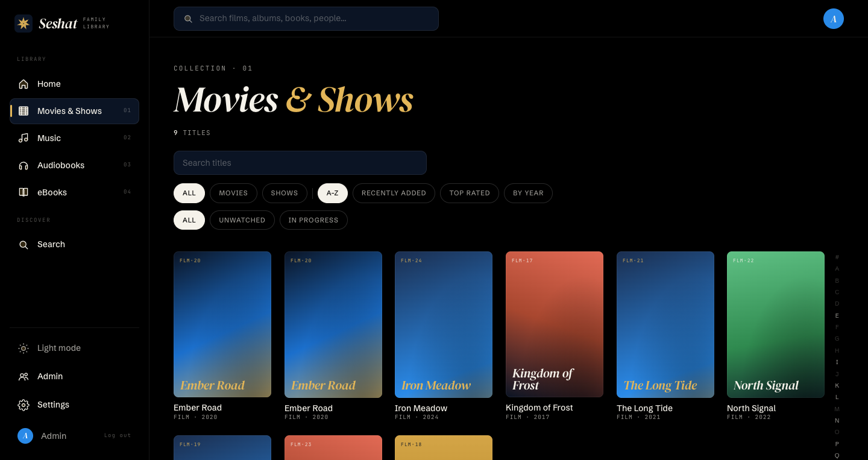
Task: Select the All pill next to Unwatched
Action: (x=189, y=220)
